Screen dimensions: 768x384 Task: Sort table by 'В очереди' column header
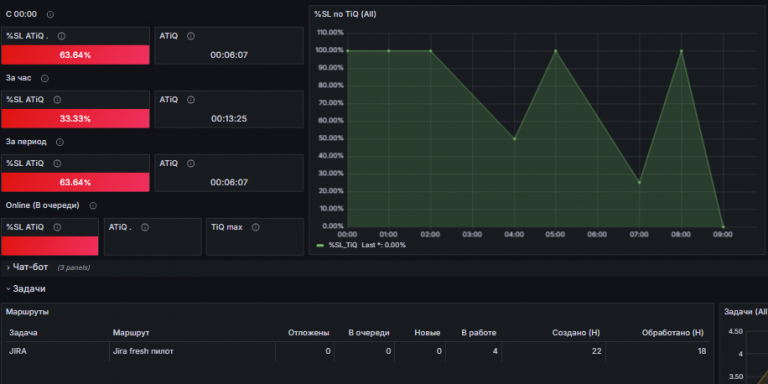[x=369, y=333]
